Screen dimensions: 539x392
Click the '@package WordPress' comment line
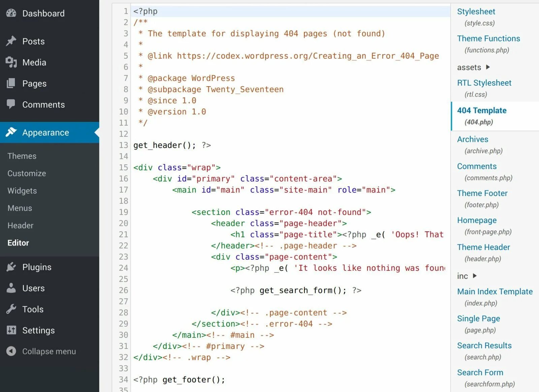(x=186, y=78)
